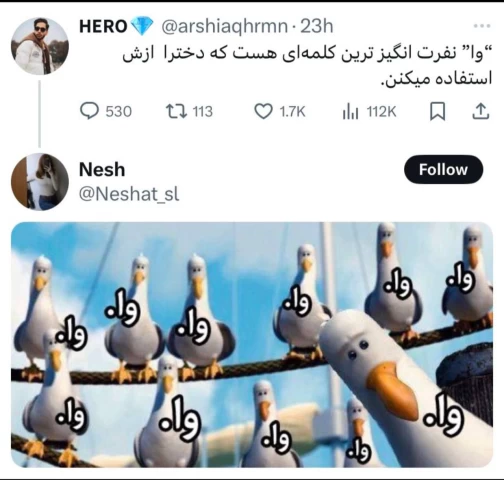Open the HERO display name
This screenshot has width=504, height=480.
[x=103, y=26]
